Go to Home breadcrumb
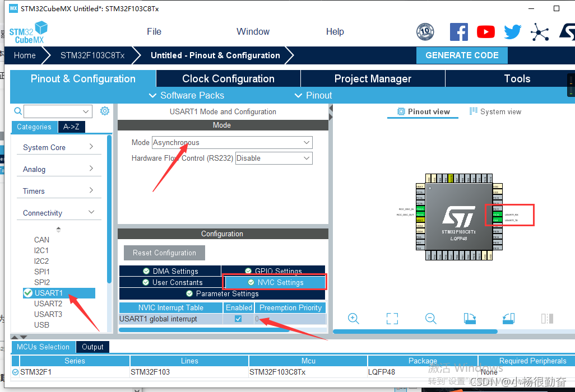The image size is (575, 392). (25, 55)
